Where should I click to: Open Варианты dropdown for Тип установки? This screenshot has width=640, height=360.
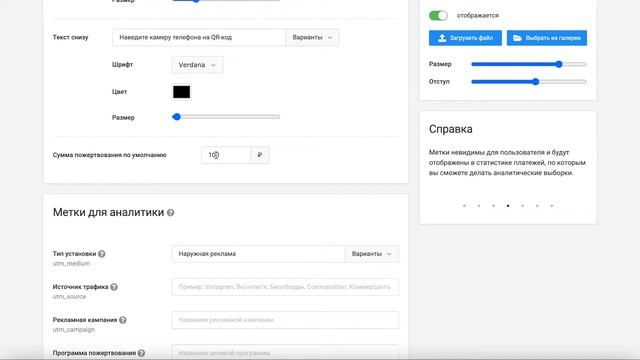372,254
